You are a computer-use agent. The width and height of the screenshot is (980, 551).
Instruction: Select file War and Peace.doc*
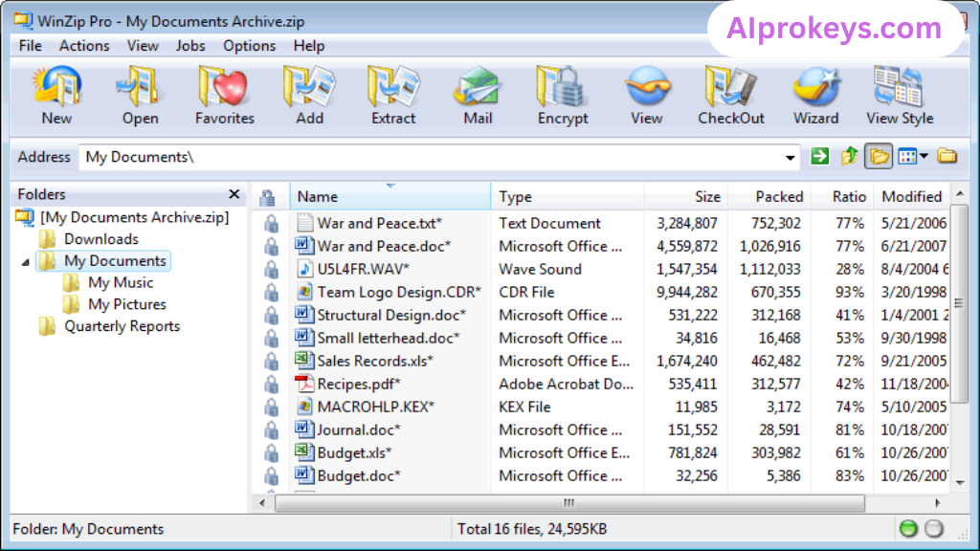[384, 246]
